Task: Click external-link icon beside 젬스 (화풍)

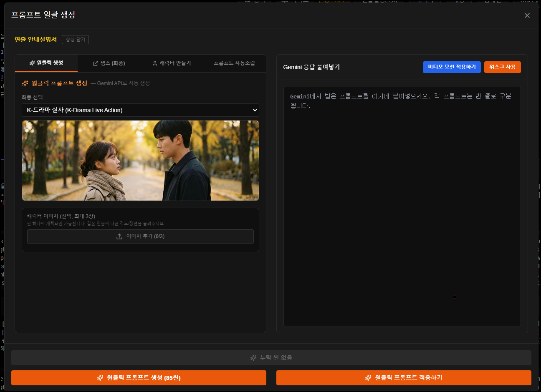Action: coord(96,63)
